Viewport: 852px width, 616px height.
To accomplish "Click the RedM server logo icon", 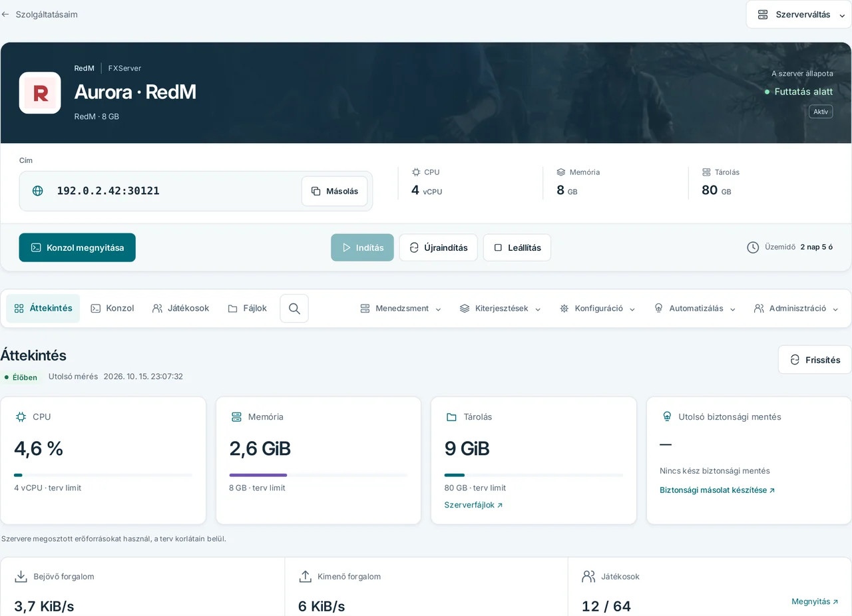I will pyautogui.click(x=40, y=93).
